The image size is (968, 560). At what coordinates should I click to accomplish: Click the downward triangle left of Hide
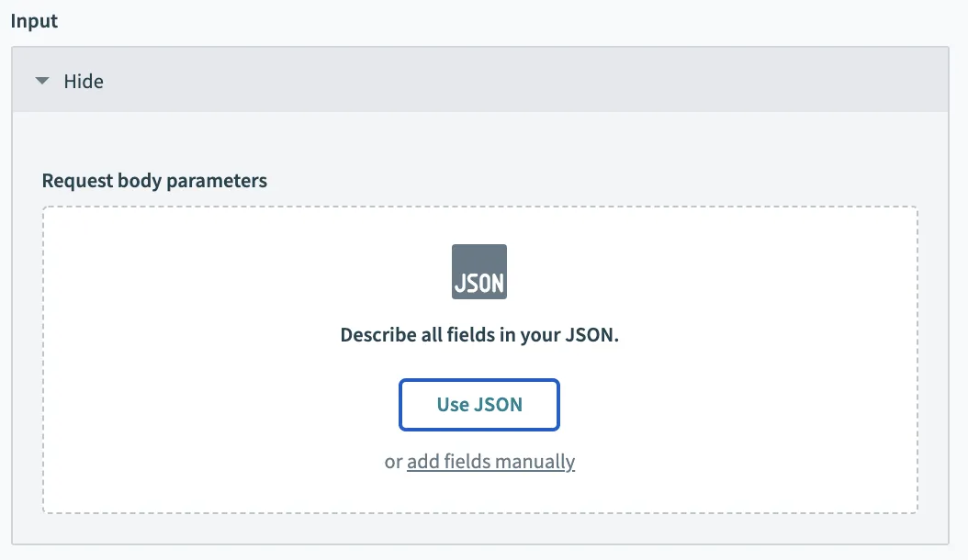pos(41,81)
